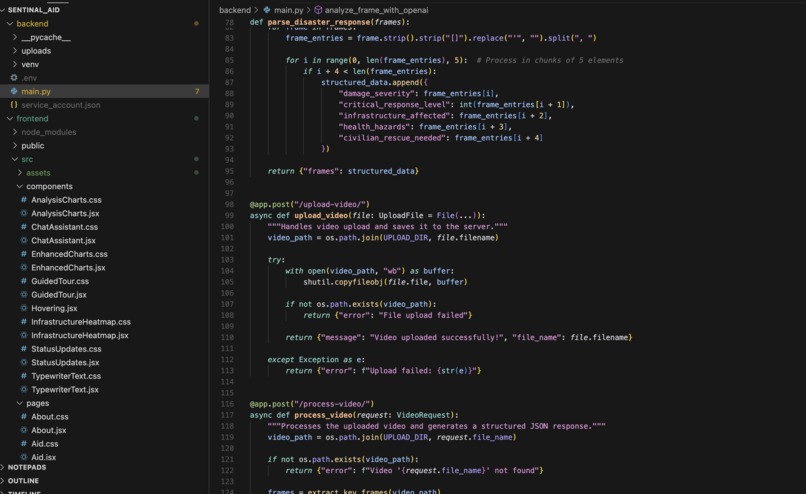Viewport: 806px width, 494px height.
Task: Expand the uploads folder
Action: [x=15, y=50]
